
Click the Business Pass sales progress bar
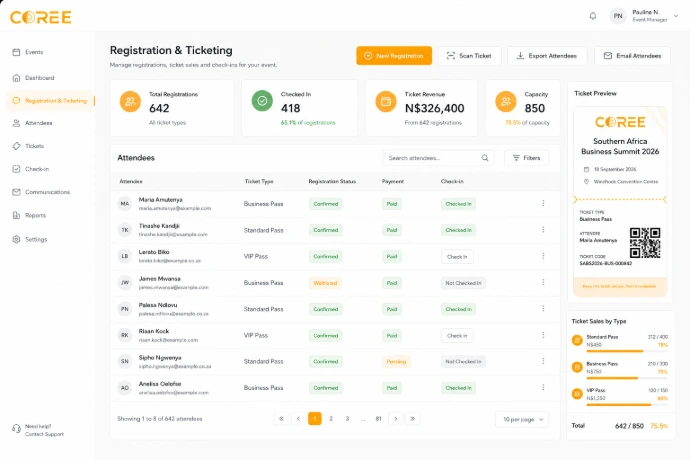point(627,378)
